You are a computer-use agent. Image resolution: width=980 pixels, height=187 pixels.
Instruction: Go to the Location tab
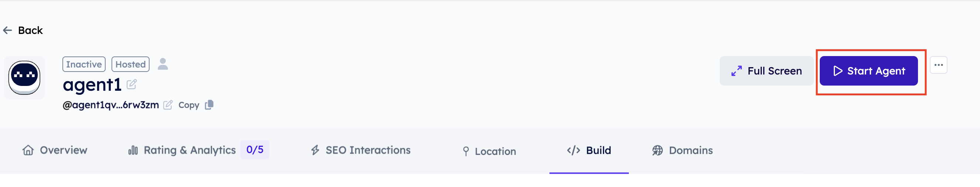489,151
